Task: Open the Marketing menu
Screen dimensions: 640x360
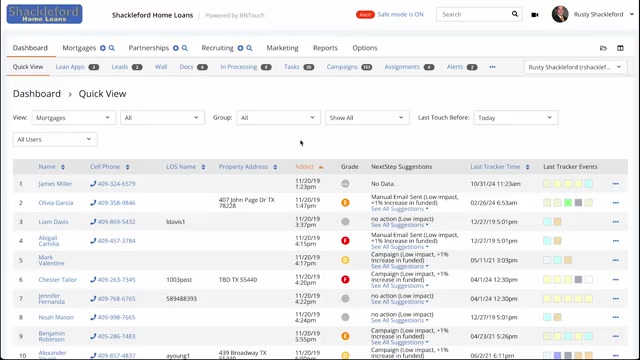Action: [x=282, y=48]
